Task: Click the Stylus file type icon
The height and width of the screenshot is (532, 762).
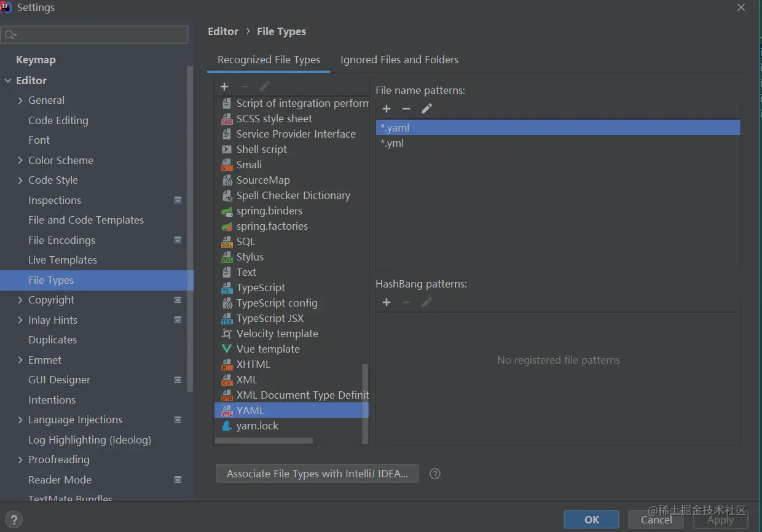Action: point(227,257)
